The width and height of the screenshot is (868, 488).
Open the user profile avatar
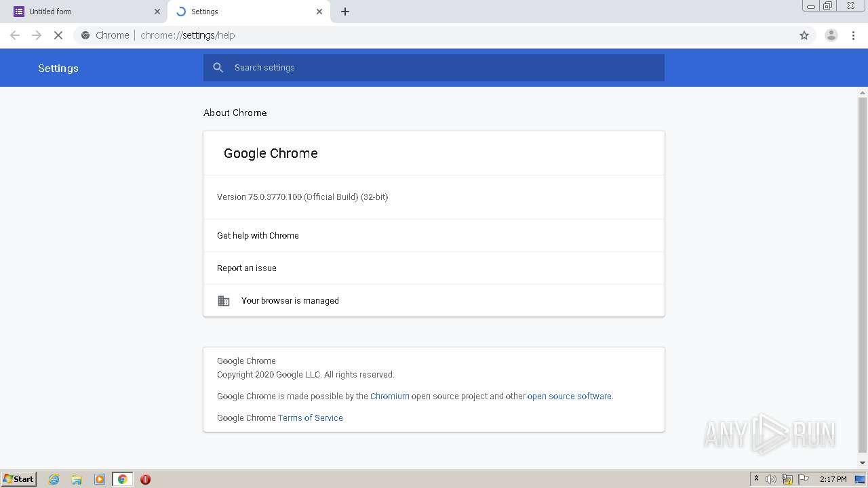click(x=831, y=35)
